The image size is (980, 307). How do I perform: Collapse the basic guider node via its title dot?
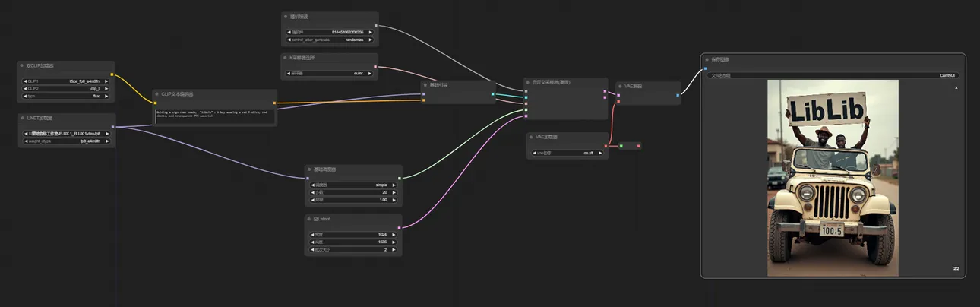[x=426, y=85]
